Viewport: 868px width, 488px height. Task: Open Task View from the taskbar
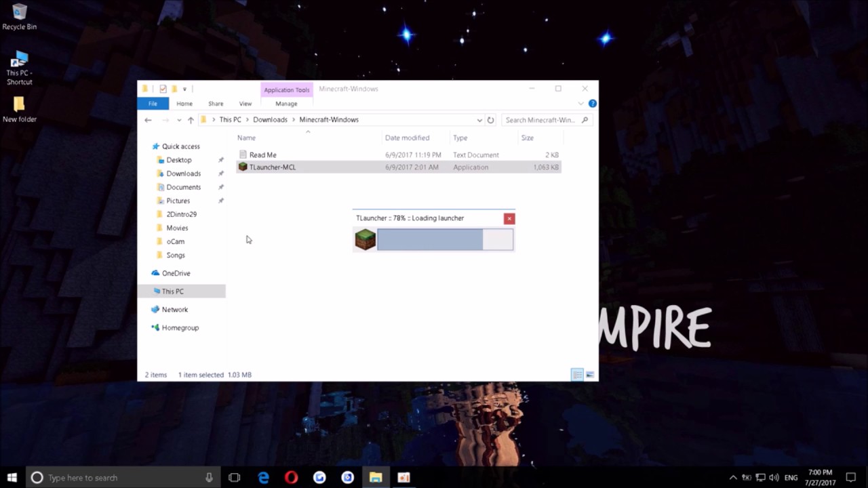(235, 478)
